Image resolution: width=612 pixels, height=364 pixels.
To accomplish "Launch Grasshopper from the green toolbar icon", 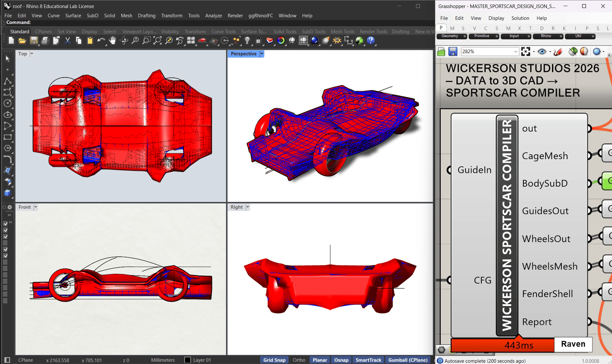I will [359, 40].
